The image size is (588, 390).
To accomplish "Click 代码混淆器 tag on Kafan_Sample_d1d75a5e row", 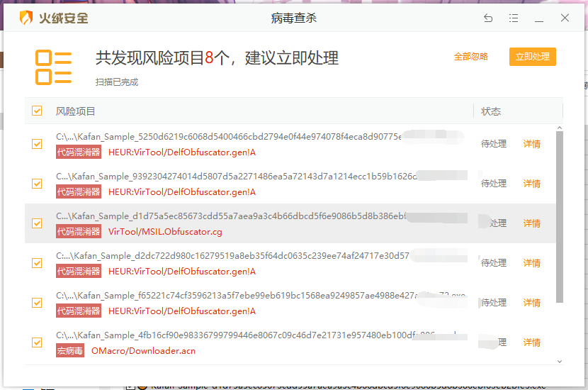I will [79, 232].
